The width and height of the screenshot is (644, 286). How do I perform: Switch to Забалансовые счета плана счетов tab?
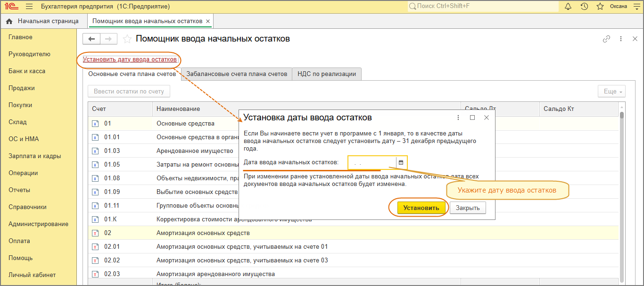(237, 74)
